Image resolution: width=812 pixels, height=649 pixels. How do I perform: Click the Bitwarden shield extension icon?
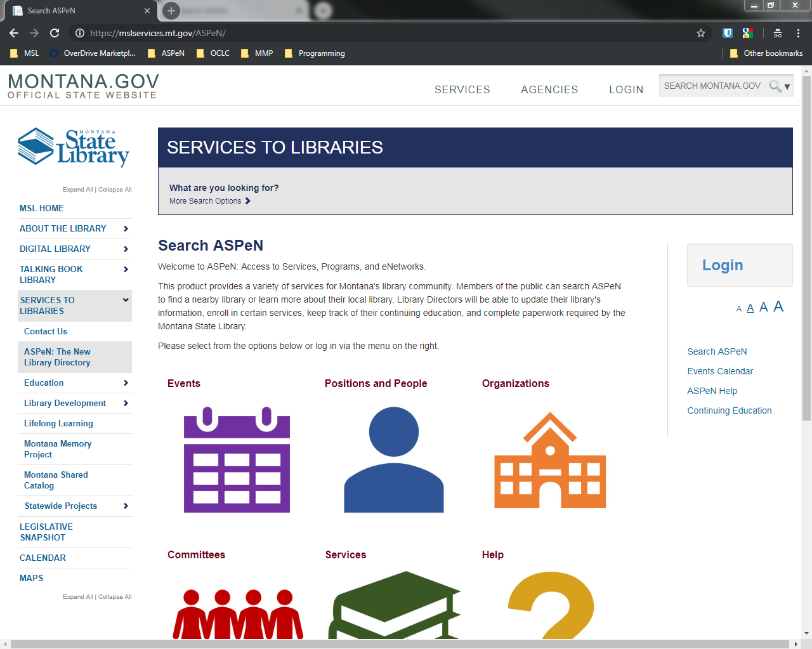click(728, 33)
